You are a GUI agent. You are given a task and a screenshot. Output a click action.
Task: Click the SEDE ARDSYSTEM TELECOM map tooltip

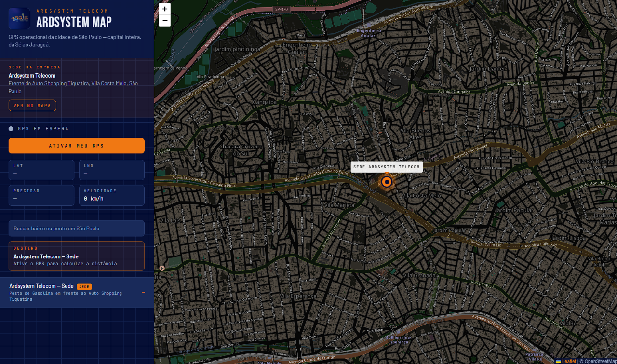click(387, 167)
